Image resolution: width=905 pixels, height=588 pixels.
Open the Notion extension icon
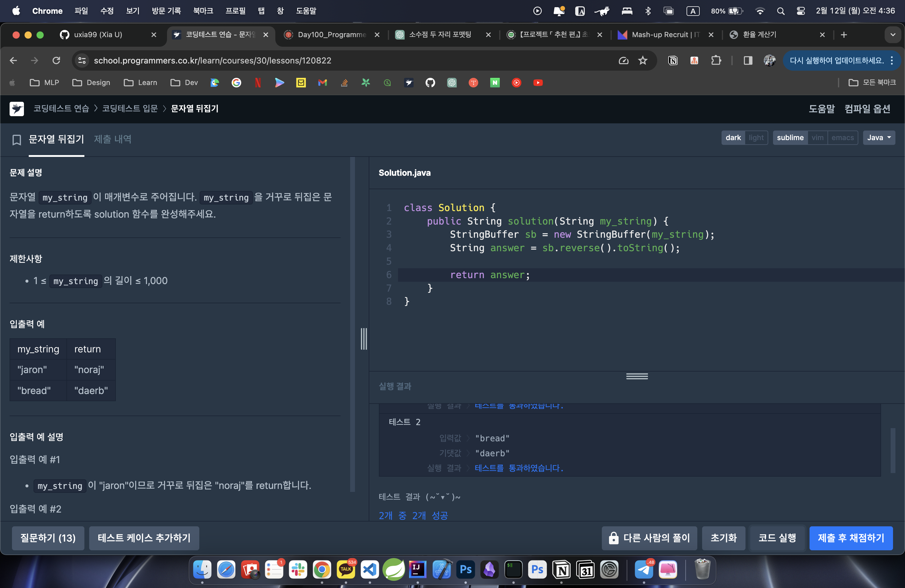pos(673,60)
